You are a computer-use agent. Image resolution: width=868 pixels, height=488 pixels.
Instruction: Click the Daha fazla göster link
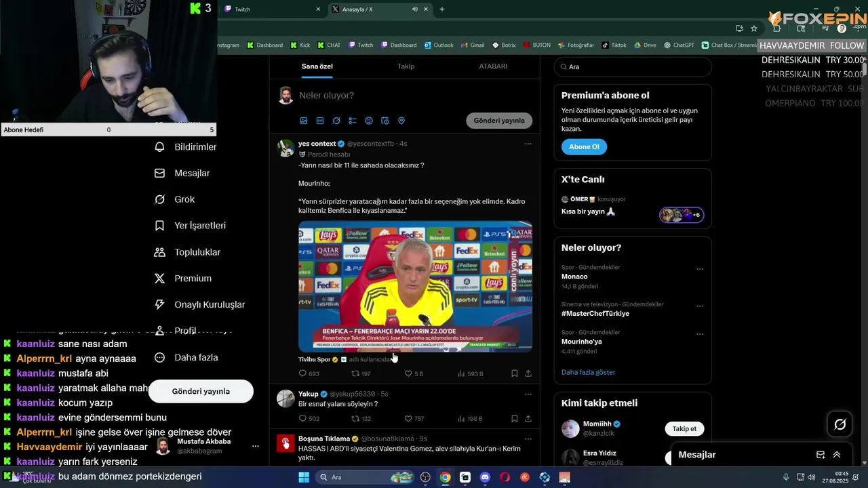(x=588, y=372)
